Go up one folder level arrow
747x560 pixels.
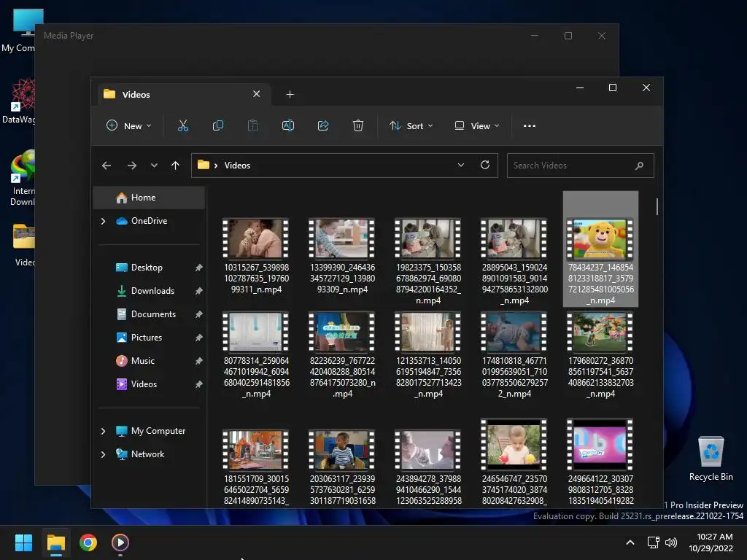coord(175,166)
